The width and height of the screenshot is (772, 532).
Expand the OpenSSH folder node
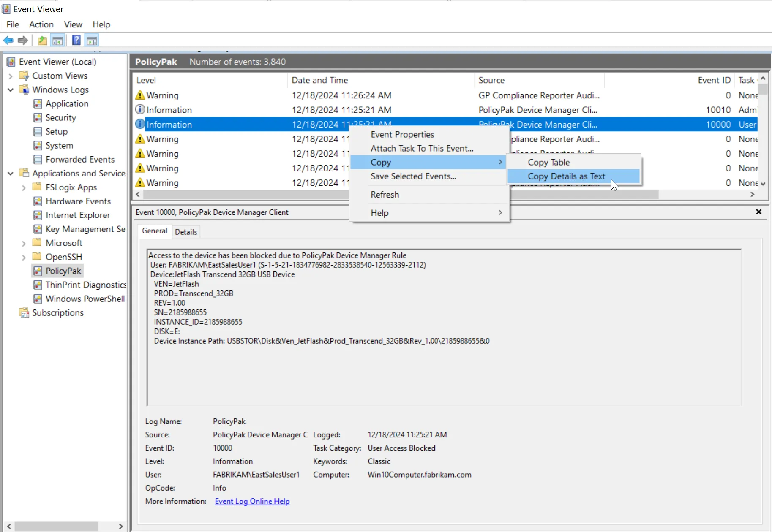tap(24, 257)
